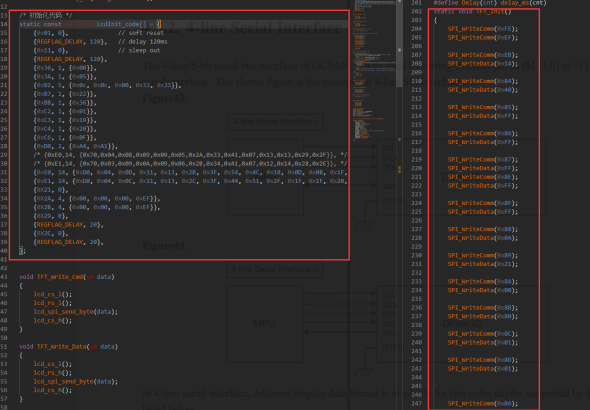The width and height of the screenshot is (590, 410).
Task: Click SPI_WriteComm(0xFE) in right editor
Action: pyautogui.click(x=483, y=29)
